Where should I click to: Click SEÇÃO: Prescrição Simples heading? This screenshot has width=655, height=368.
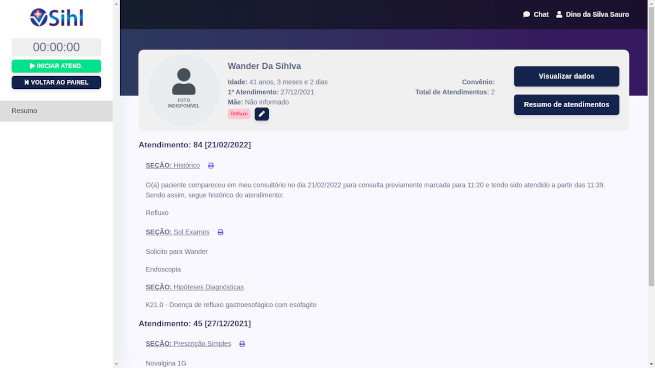[188, 343]
